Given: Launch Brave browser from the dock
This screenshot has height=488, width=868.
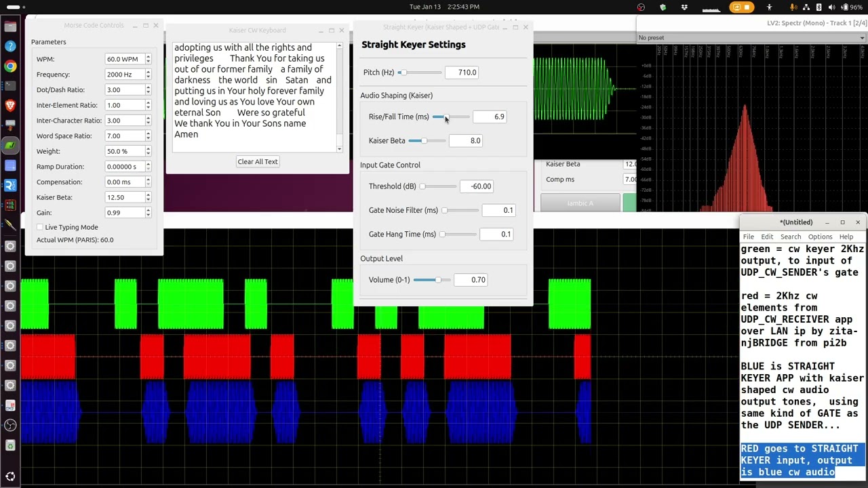Looking at the screenshot, I should (10, 106).
